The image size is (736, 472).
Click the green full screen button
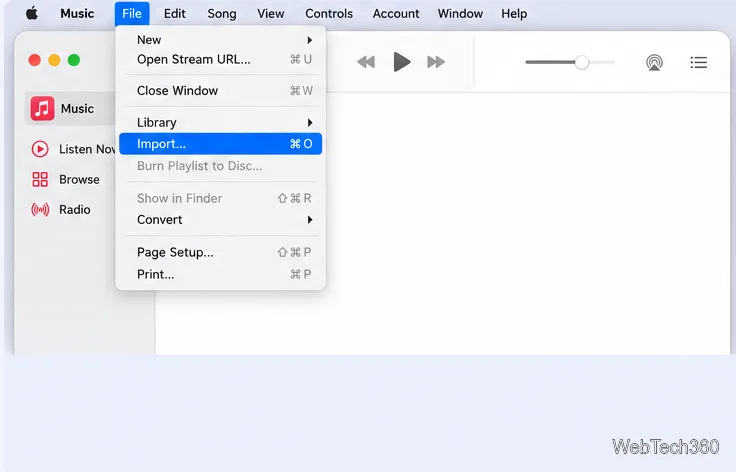[74, 60]
